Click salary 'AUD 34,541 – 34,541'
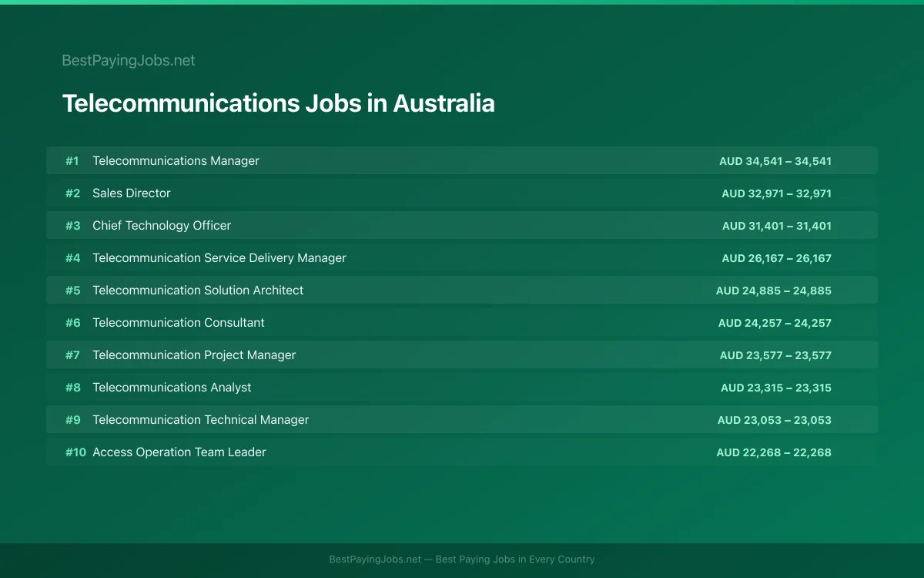This screenshot has height=578, width=924. [775, 161]
